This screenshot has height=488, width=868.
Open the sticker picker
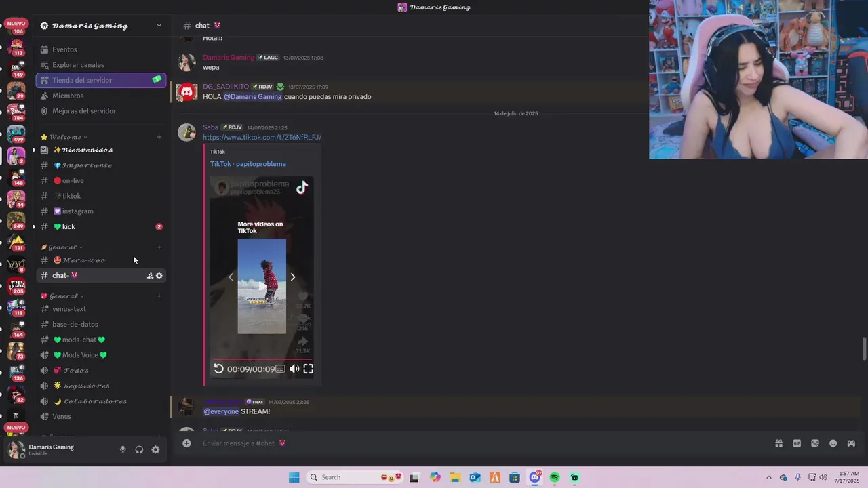point(815,443)
